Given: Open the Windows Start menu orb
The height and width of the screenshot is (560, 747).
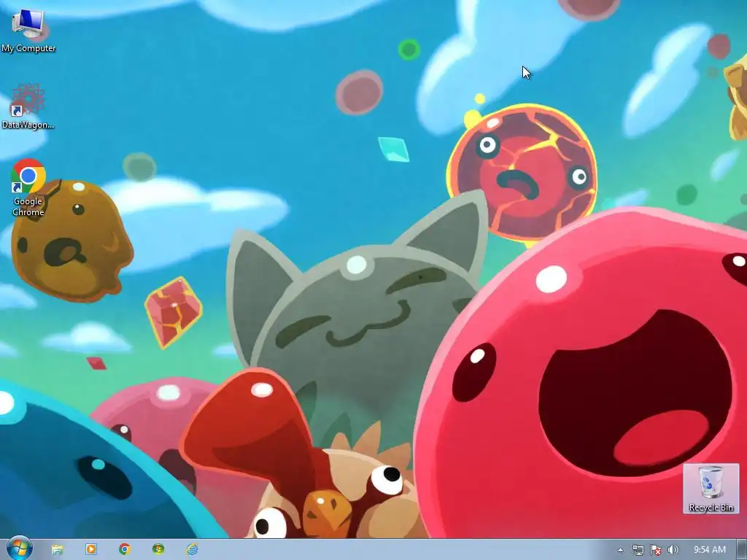Looking at the screenshot, I should tap(20, 549).
